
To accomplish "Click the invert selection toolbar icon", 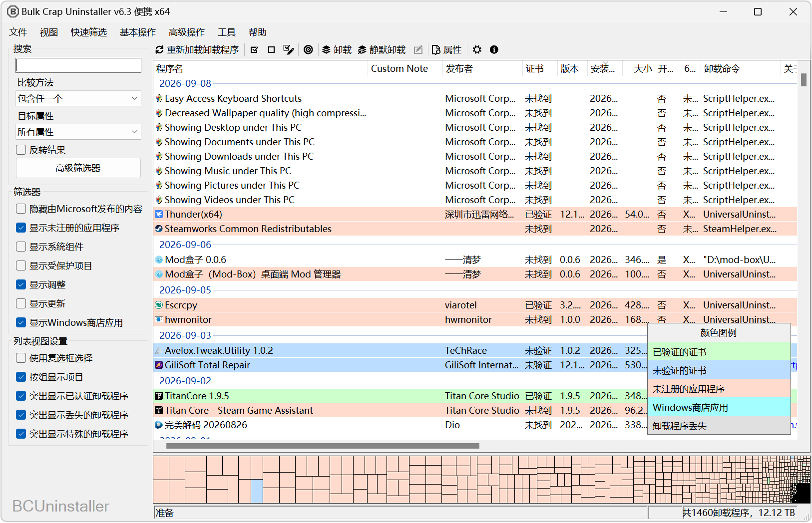I will coord(289,50).
